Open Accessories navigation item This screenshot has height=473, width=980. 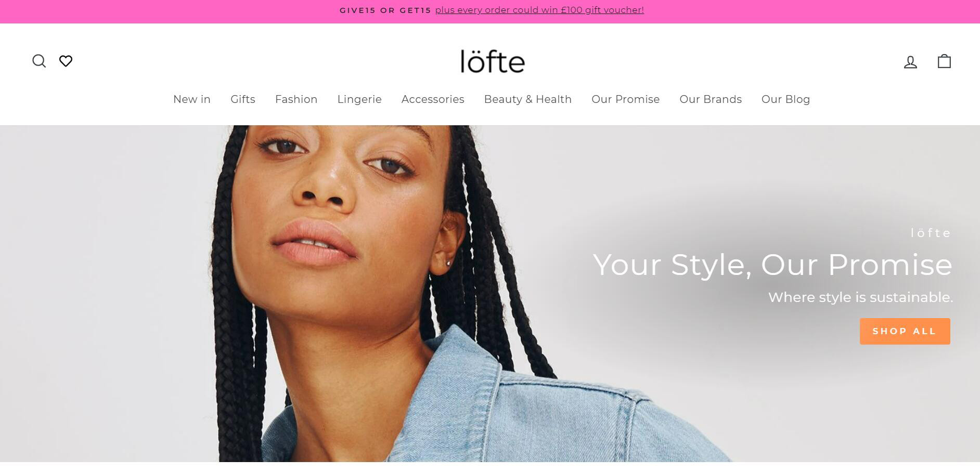(x=433, y=99)
